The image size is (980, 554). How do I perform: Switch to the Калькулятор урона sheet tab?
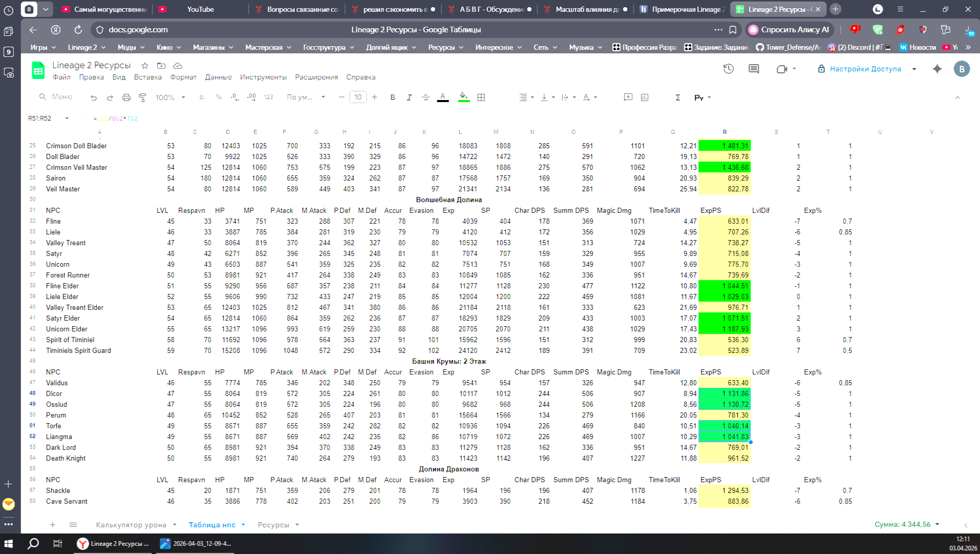click(131, 525)
